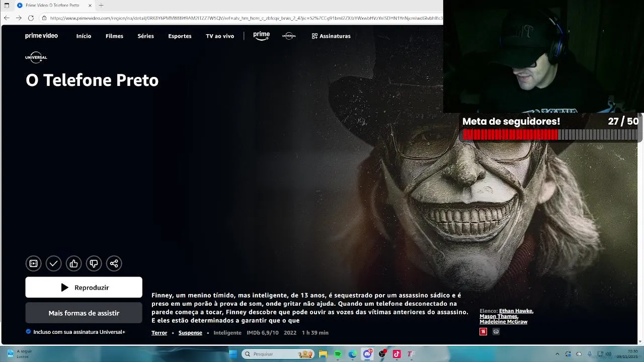The image size is (644, 362).
Task: Show hidden system tray icons chevron
Action: tap(557, 354)
